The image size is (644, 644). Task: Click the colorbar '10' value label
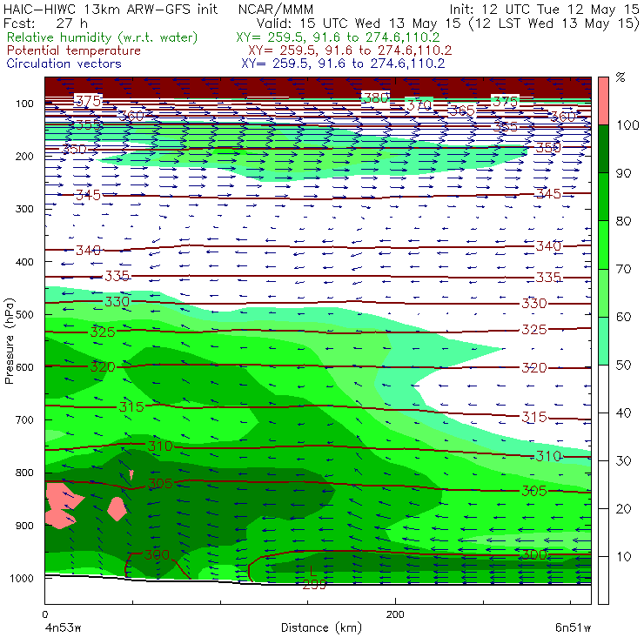click(623, 556)
